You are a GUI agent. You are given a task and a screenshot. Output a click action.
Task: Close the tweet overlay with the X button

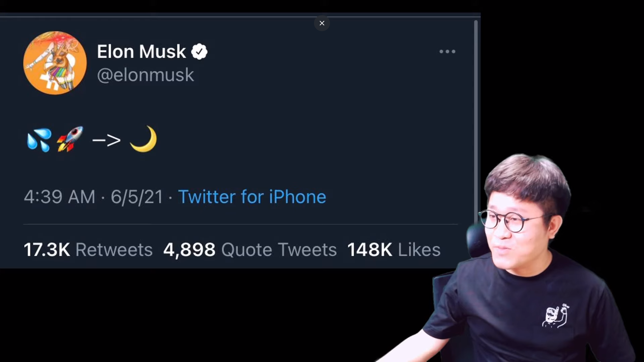click(x=322, y=23)
